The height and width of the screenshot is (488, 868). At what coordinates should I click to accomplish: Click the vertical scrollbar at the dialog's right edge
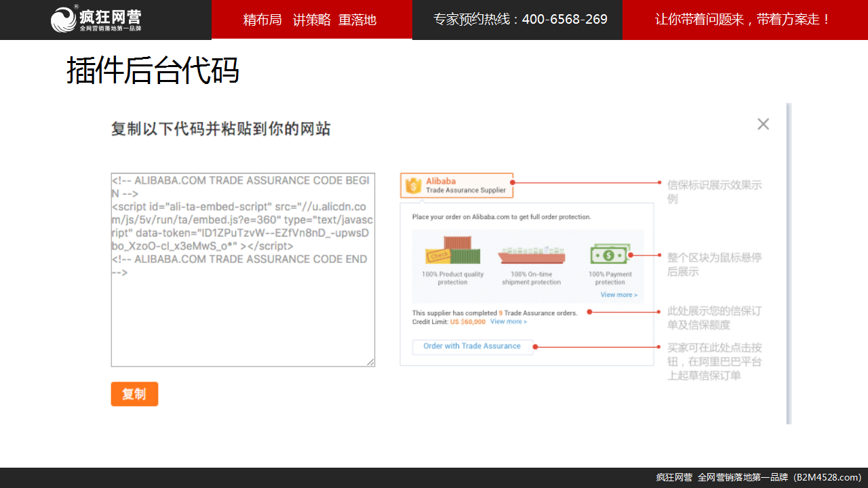pyautogui.click(x=789, y=264)
